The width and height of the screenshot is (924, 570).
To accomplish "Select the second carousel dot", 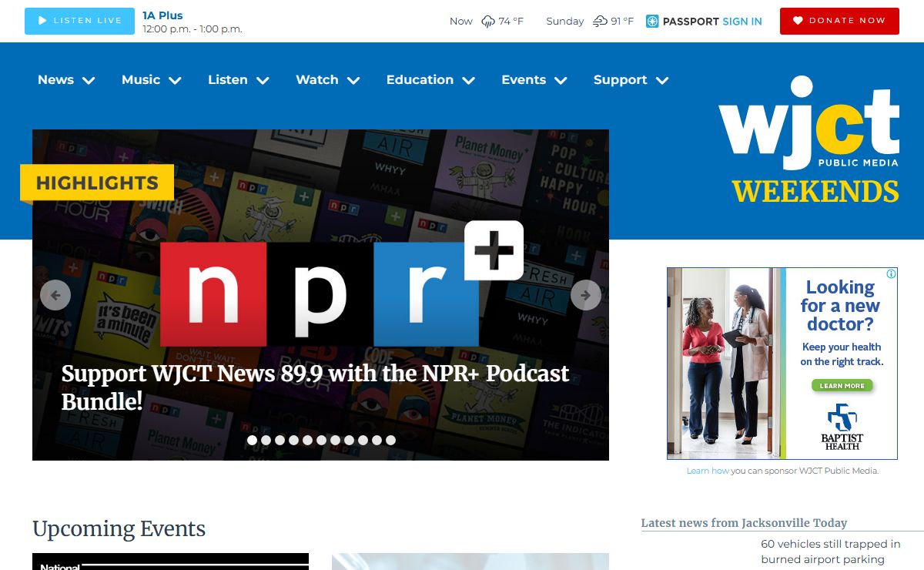I will coord(266,441).
